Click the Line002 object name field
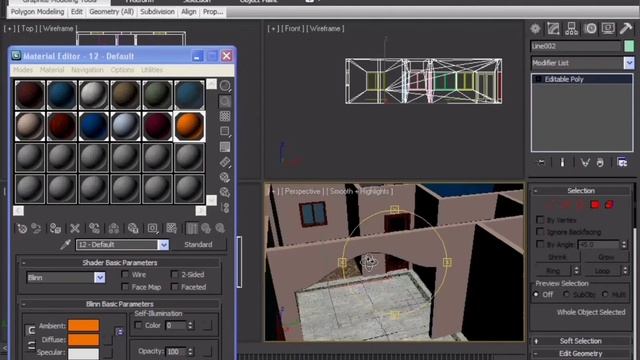The width and height of the screenshot is (640, 360). [x=576, y=46]
